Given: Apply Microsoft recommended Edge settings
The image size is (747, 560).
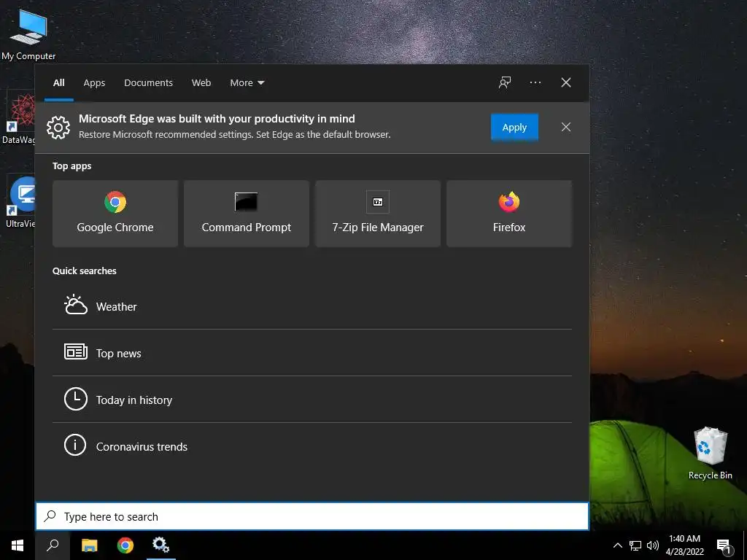Looking at the screenshot, I should click(514, 127).
